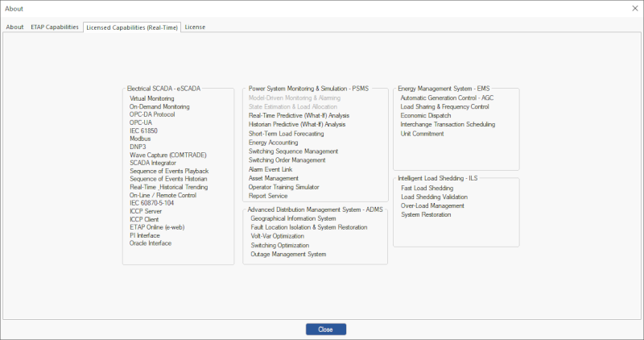Image resolution: width=644 pixels, height=340 pixels.
Task: Click Sequence of Events Historian
Action: [168, 179]
